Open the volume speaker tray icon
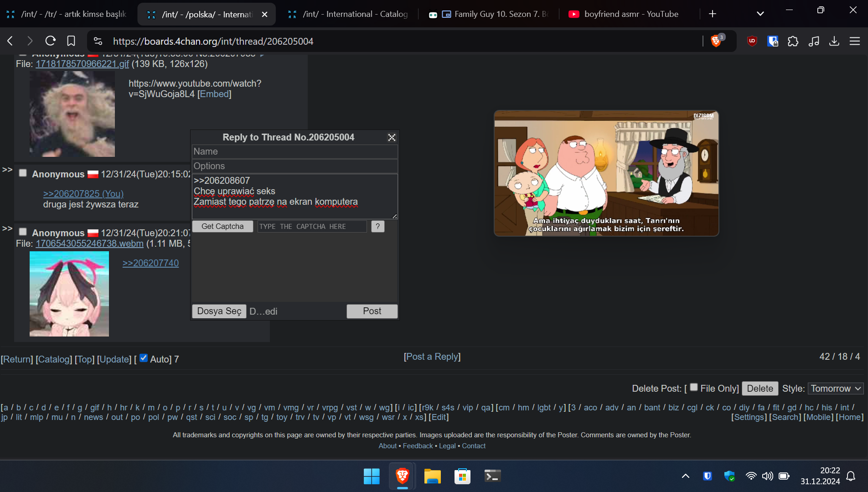The height and width of the screenshot is (492, 868). pyautogui.click(x=767, y=476)
